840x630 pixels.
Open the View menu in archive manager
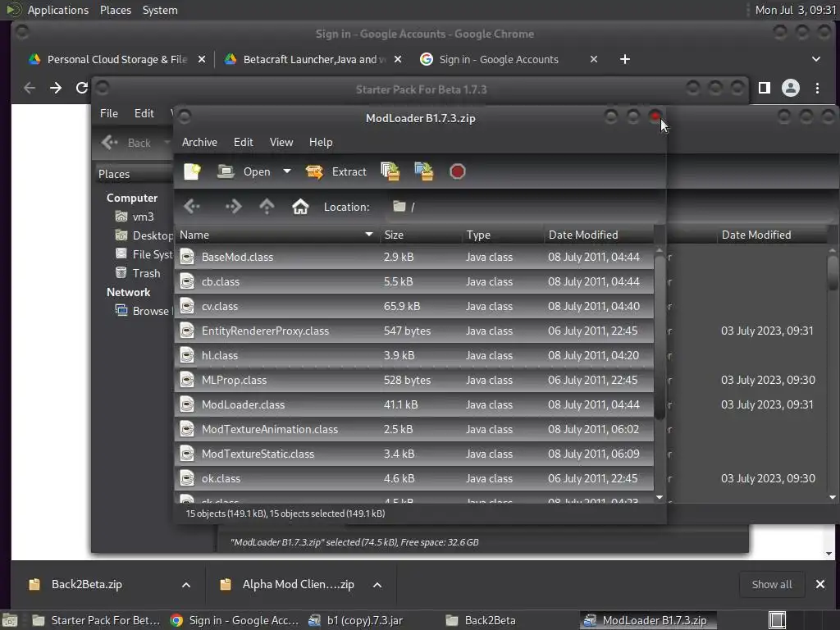click(281, 142)
